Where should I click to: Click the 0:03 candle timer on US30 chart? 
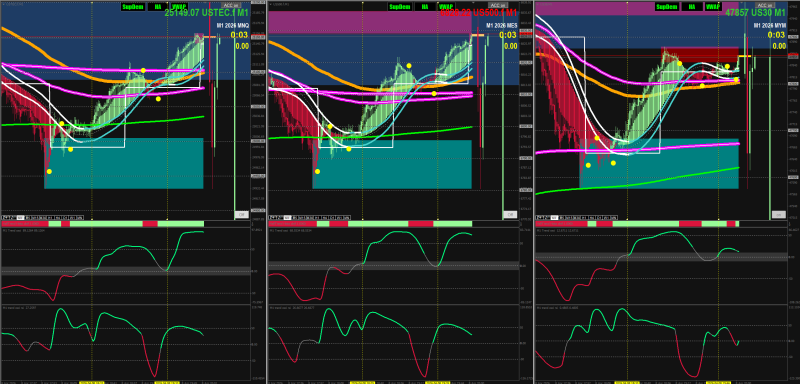(x=777, y=35)
